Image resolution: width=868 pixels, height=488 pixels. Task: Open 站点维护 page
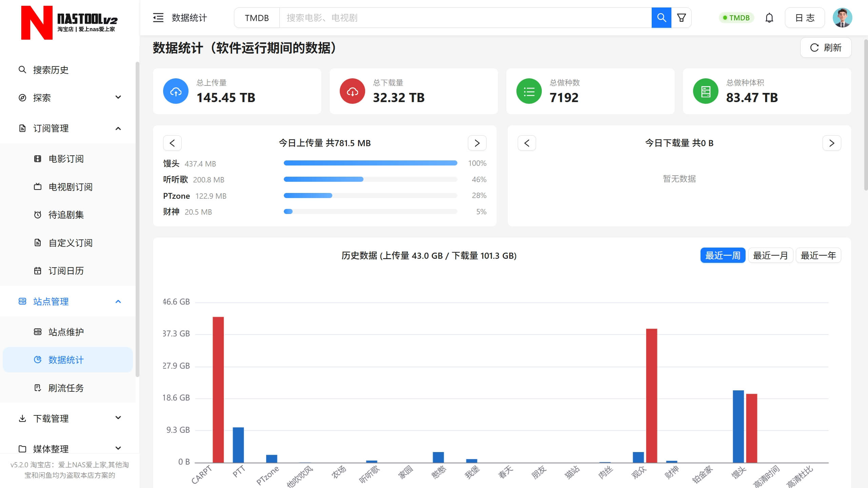coord(68,332)
